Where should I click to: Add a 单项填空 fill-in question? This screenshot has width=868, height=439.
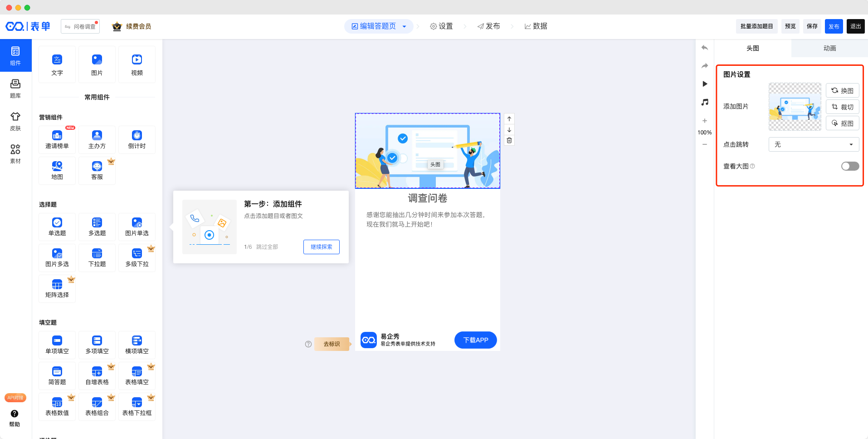click(57, 345)
